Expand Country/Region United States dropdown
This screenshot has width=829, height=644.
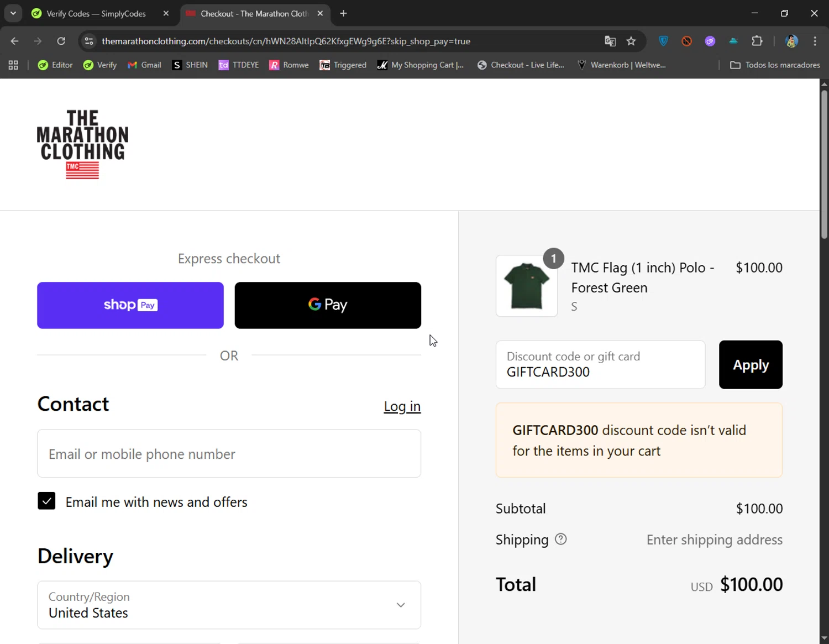pos(229,605)
